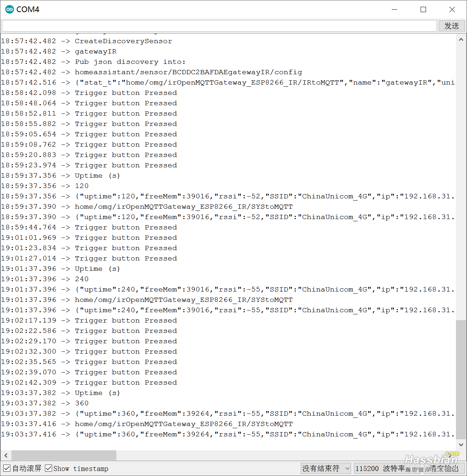
Task: Minimize the COM4 window
Action: point(394,10)
